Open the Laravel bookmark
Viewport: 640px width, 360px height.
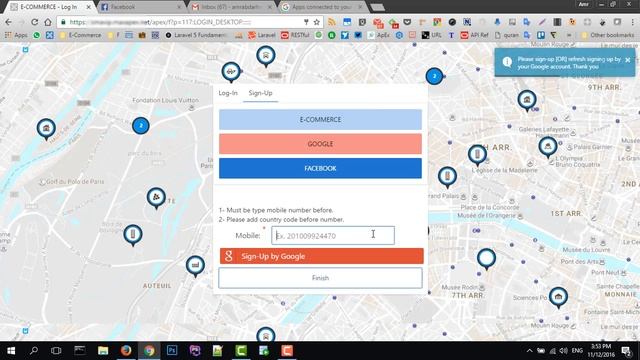(262, 35)
